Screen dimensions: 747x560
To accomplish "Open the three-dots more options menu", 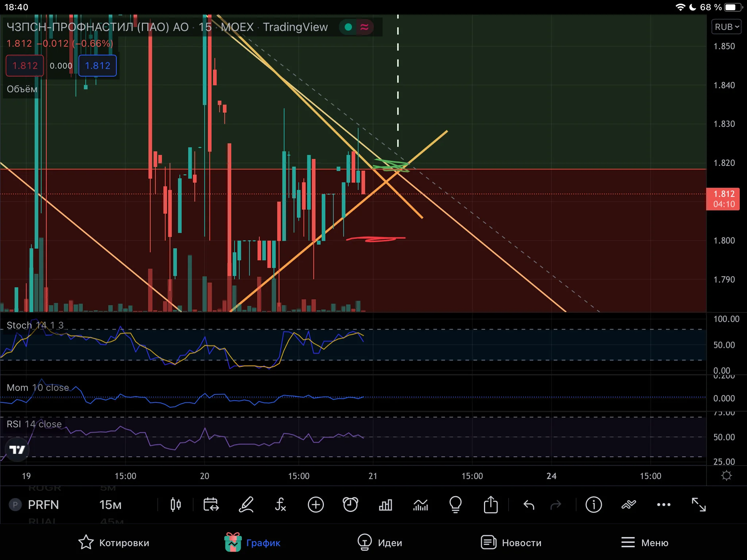I will 663,505.
